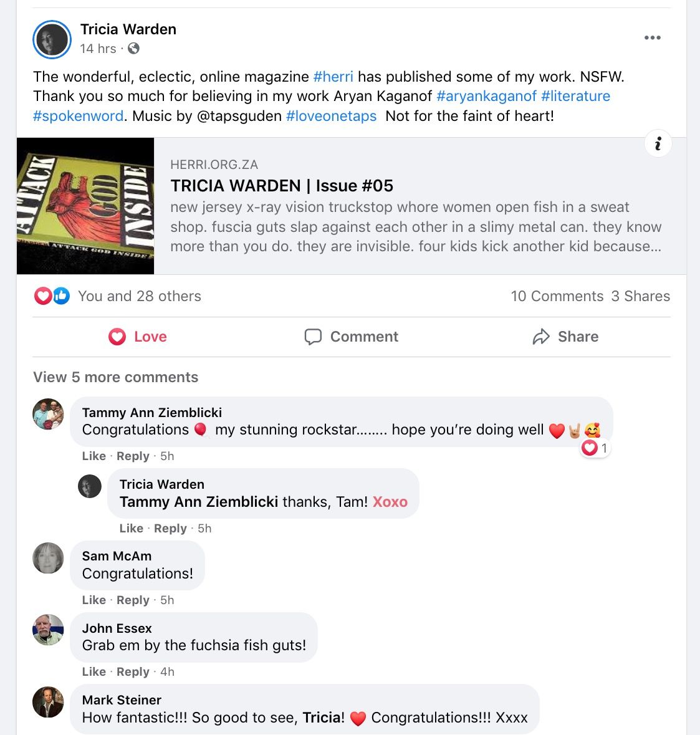
Task: Click the heart reaction on Tammy's comment
Action: coord(594,448)
